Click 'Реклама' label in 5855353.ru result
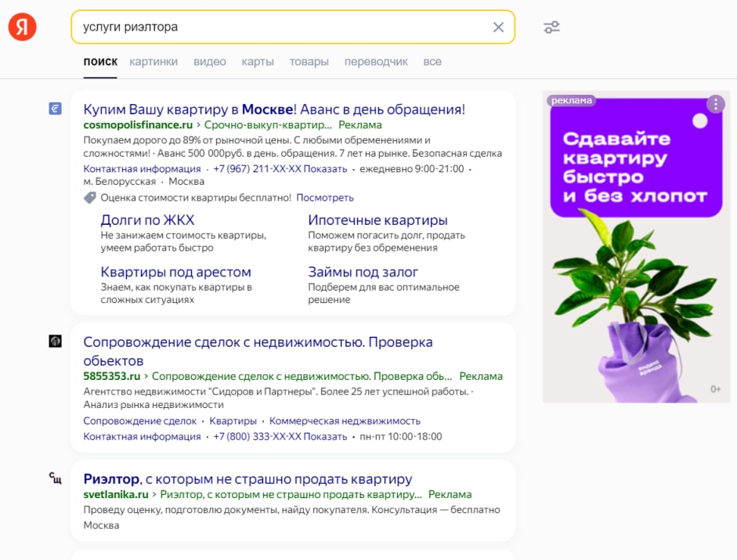This screenshot has width=737, height=560. pos(481,376)
